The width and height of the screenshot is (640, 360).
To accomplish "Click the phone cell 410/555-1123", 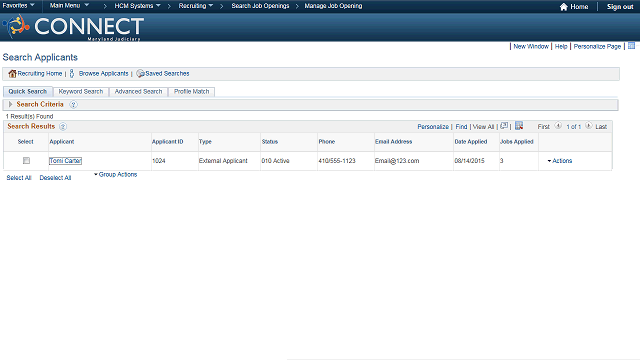I will pyautogui.click(x=337, y=161).
